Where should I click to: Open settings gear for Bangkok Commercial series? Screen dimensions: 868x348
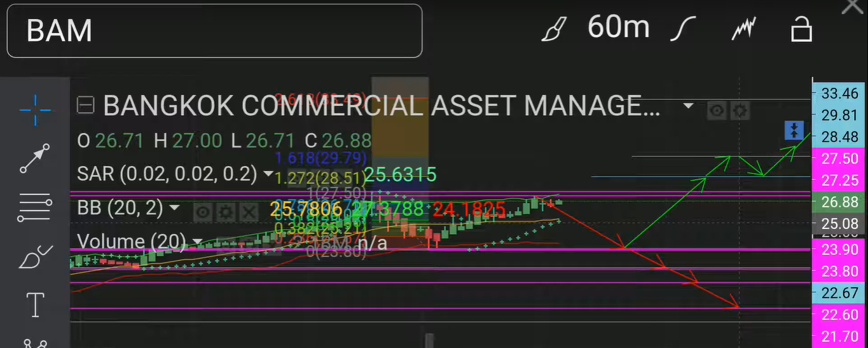click(740, 111)
